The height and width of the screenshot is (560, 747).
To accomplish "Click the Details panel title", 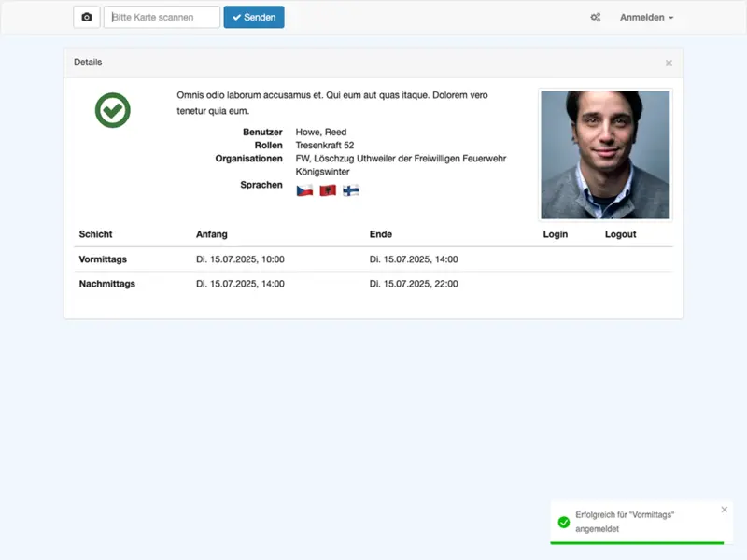I will pyautogui.click(x=88, y=63).
